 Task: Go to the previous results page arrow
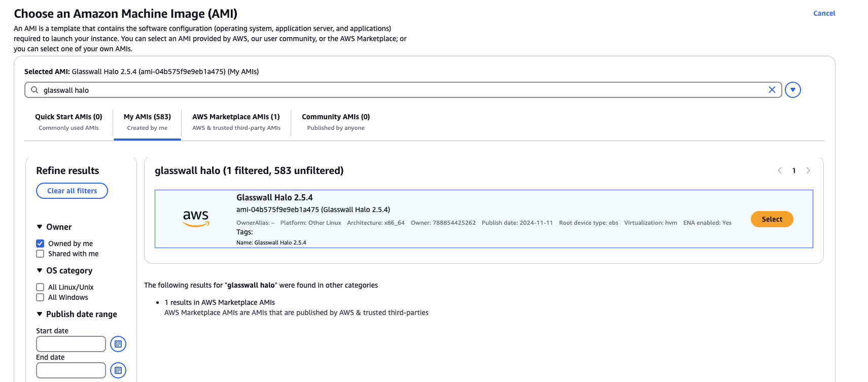click(x=780, y=170)
